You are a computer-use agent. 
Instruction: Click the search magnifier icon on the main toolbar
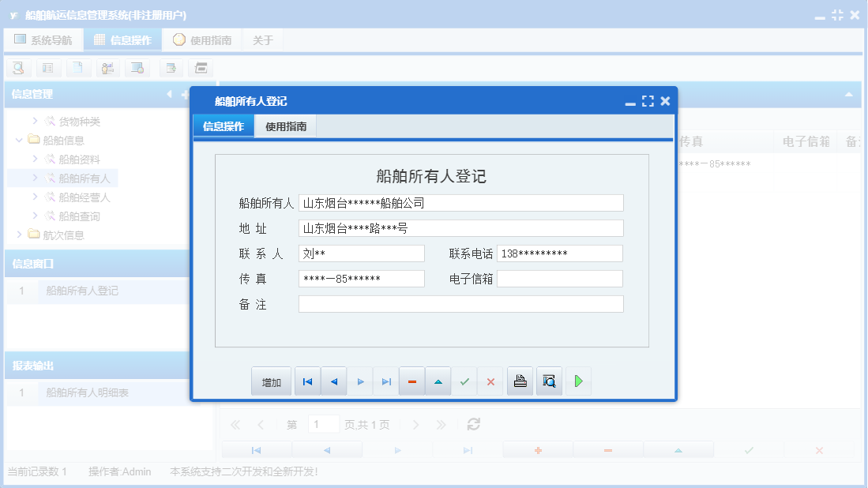pos(18,68)
